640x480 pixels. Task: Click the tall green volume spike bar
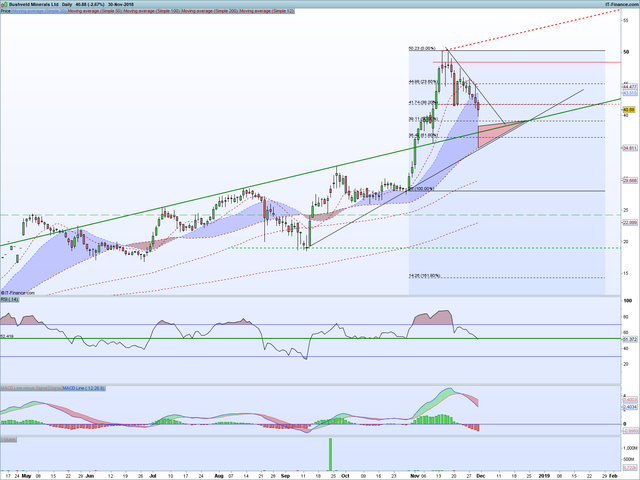(330, 454)
